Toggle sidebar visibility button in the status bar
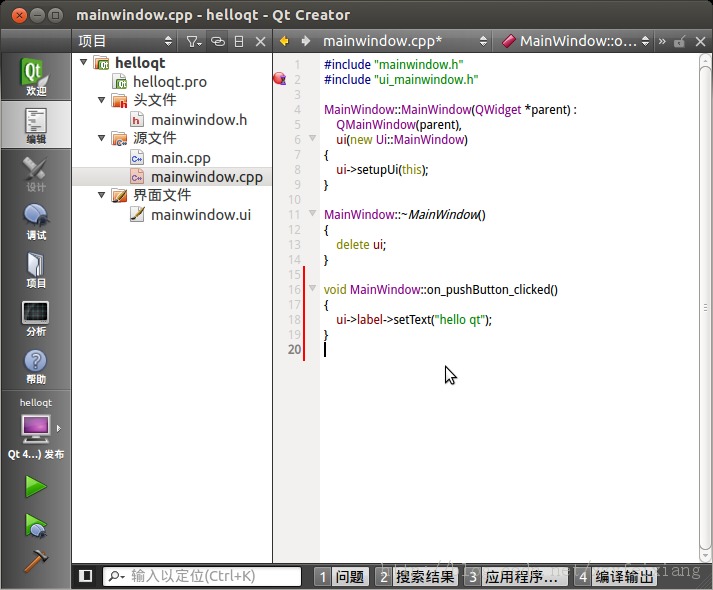The height and width of the screenshot is (590, 713). (x=85, y=576)
